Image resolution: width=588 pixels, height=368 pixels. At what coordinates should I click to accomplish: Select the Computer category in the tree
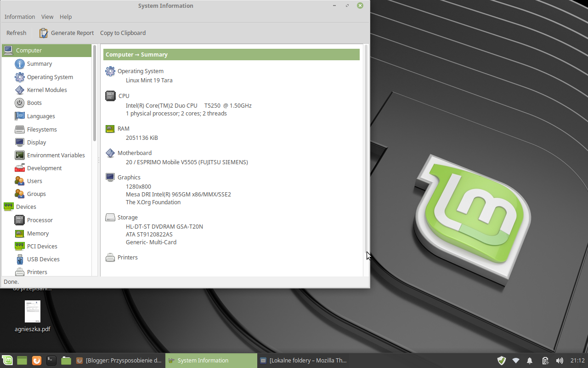coord(47,51)
